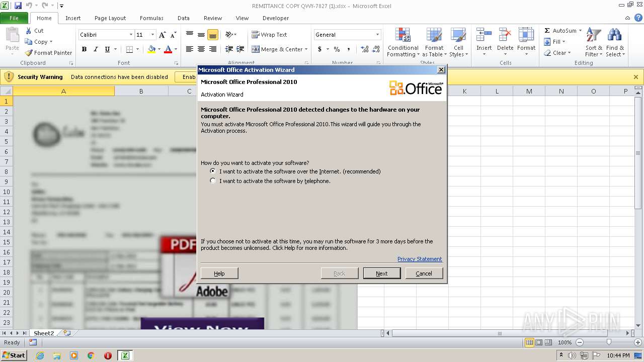Dismiss the Security Warning bar
The image size is (644, 362).
(636, 77)
